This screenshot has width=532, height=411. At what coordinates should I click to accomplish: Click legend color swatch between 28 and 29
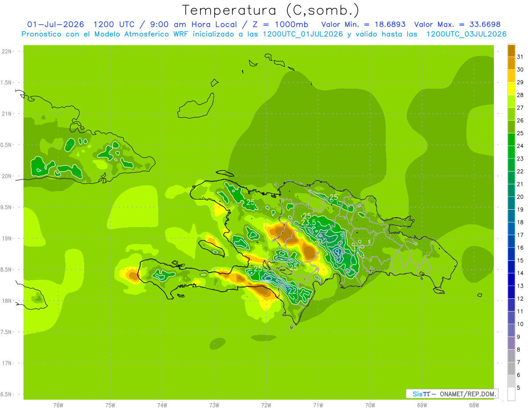pyautogui.click(x=511, y=89)
